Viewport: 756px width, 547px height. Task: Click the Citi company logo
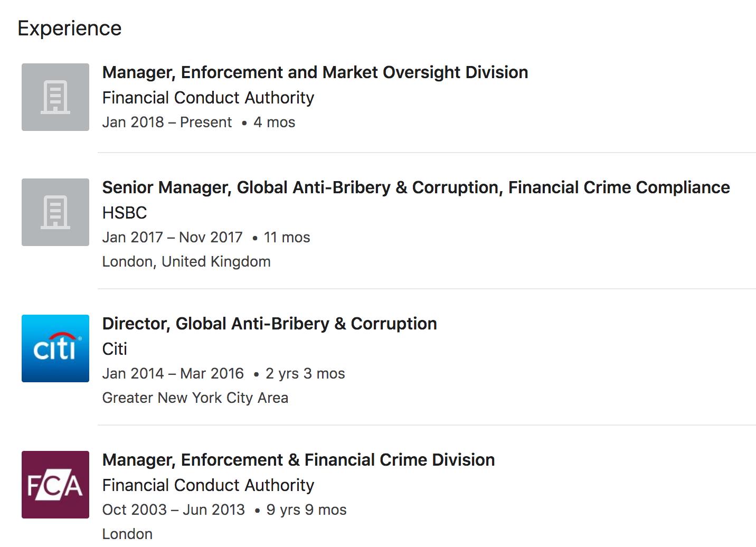click(x=55, y=348)
